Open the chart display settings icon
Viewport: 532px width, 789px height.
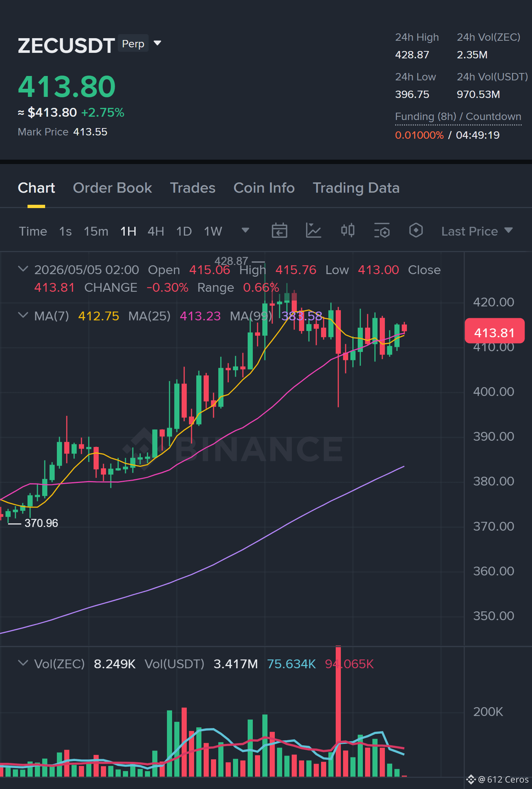[x=382, y=231]
